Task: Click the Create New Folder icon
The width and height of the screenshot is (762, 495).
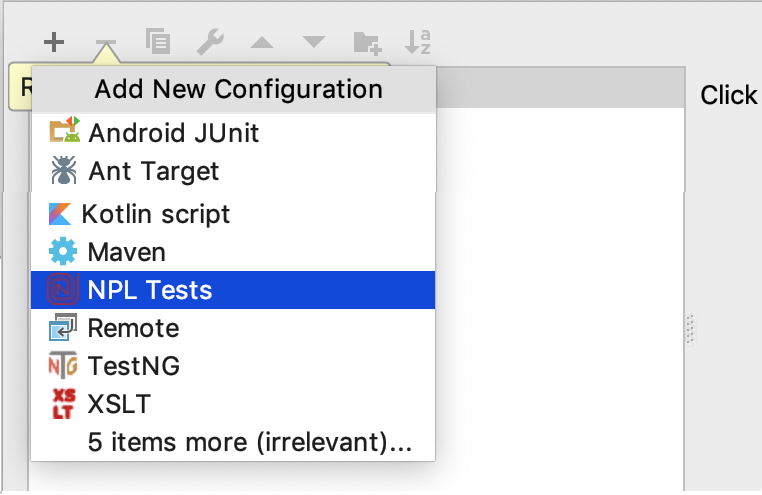Action: [367, 42]
